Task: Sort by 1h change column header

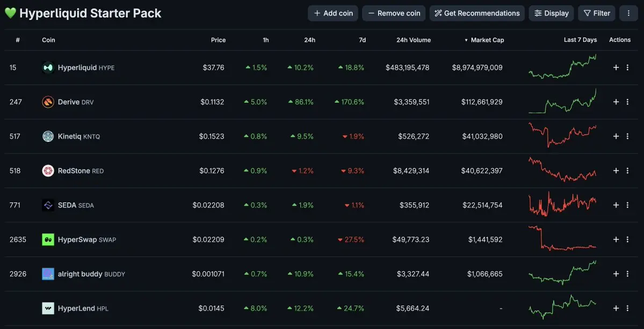Action: coord(266,40)
